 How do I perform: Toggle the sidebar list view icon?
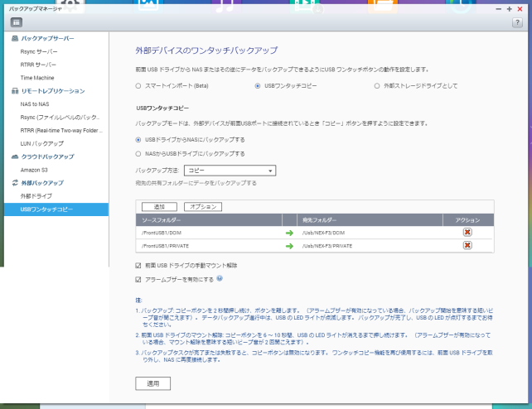click(x=17, y=22)
